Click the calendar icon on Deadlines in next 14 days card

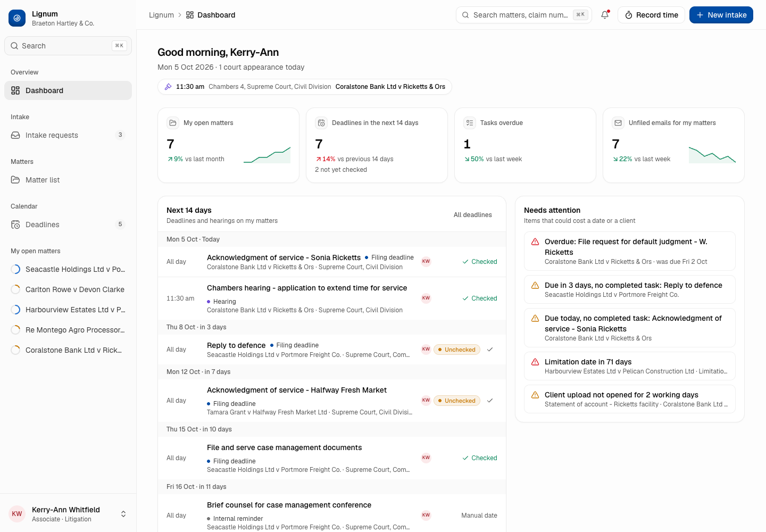click(321, 123)
